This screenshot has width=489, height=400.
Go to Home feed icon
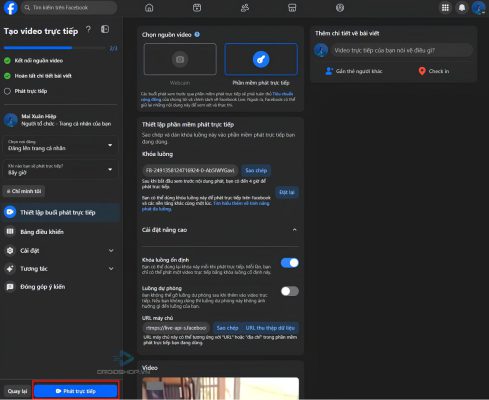[149, 8]
